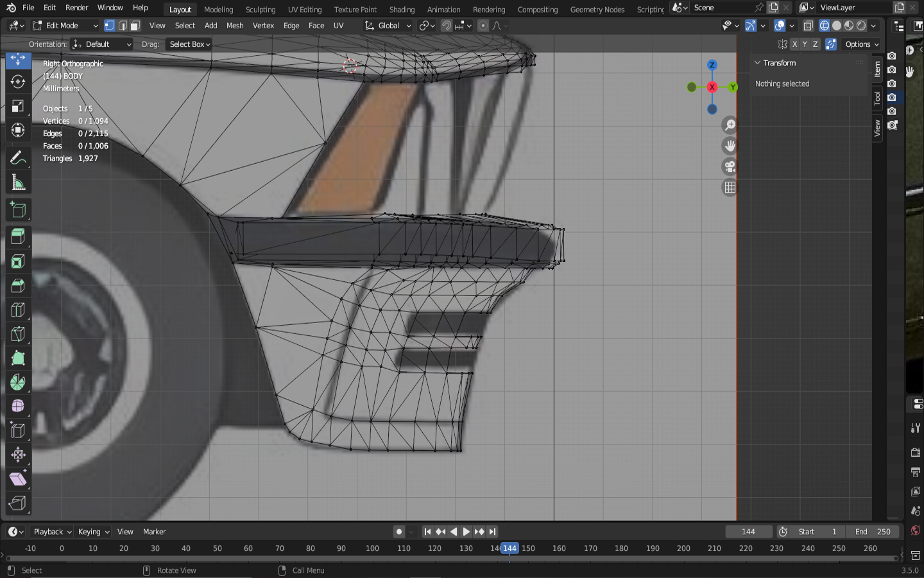Screen dimensions: 924x578
Task: Select the Edge Slide tool
Action: 18,431
